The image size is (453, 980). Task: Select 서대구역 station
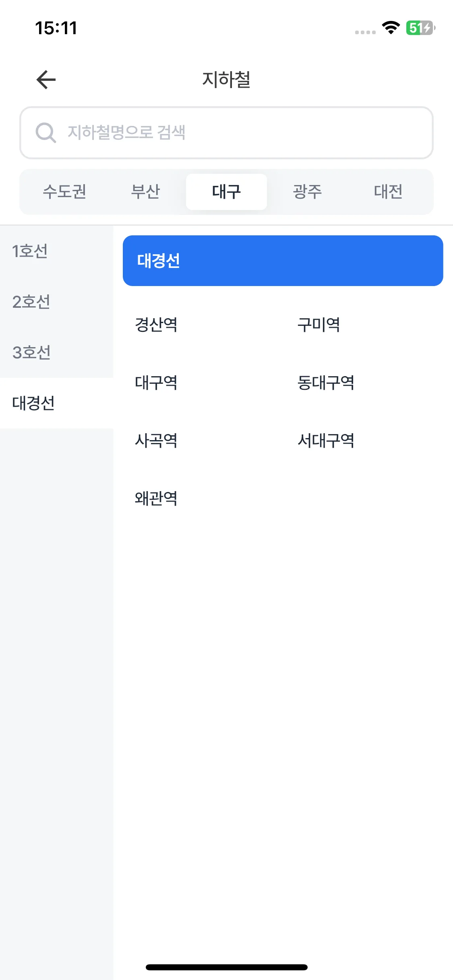coord(326,441)
